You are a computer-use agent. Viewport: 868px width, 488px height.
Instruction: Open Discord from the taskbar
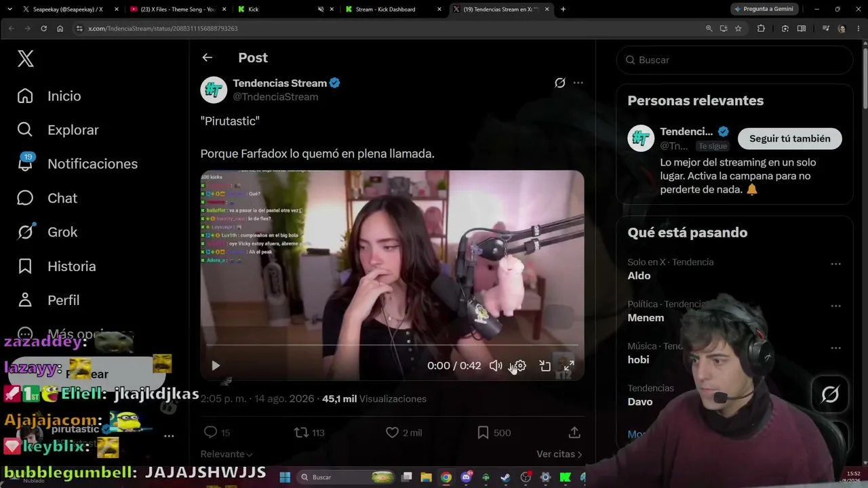click(466, 477)
